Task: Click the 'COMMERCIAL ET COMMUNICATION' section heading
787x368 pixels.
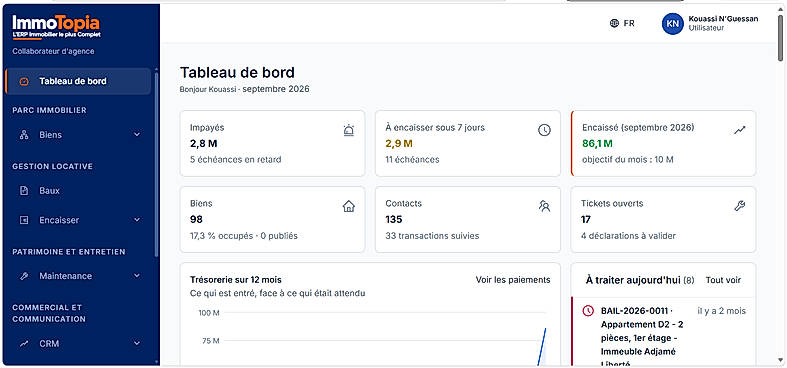Action: pyautogui.click(x=49, y=313)
